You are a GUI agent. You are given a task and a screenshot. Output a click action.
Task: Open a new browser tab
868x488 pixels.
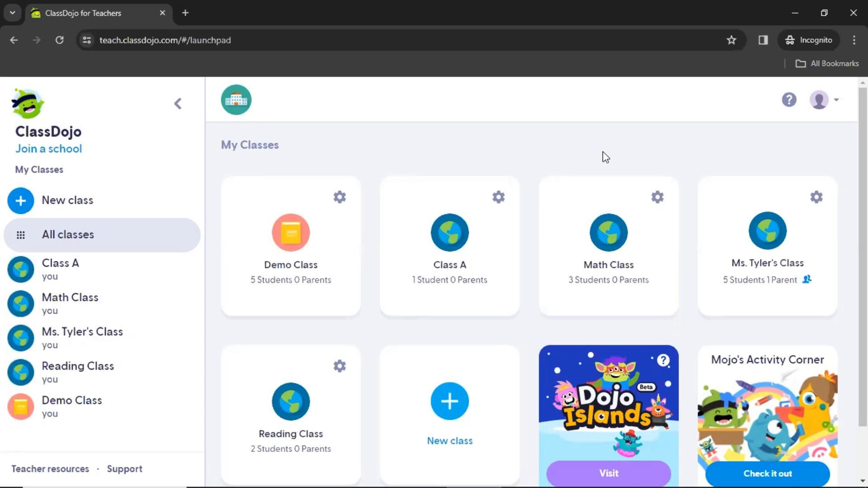click(185, 13)
